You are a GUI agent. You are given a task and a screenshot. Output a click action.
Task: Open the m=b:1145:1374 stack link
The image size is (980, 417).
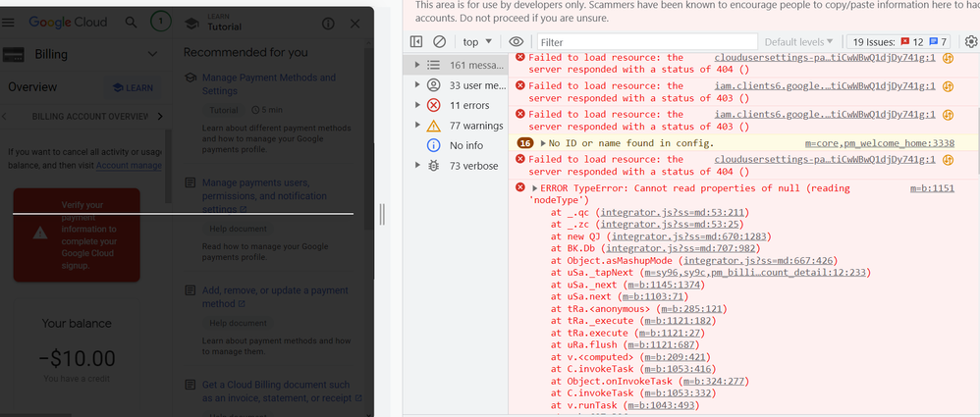(x=663, y=285)
